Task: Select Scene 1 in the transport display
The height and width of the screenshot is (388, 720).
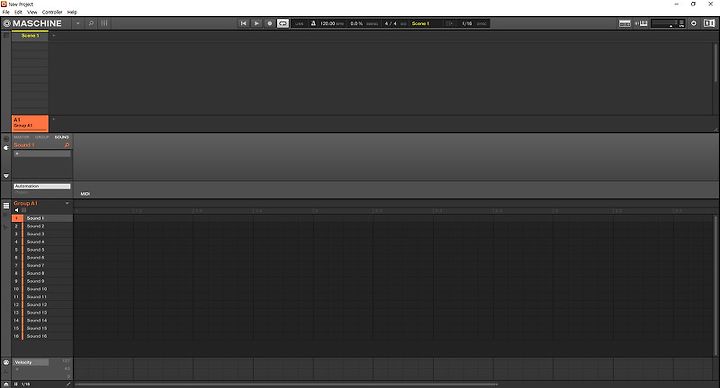Action: (x=420, y=23)
